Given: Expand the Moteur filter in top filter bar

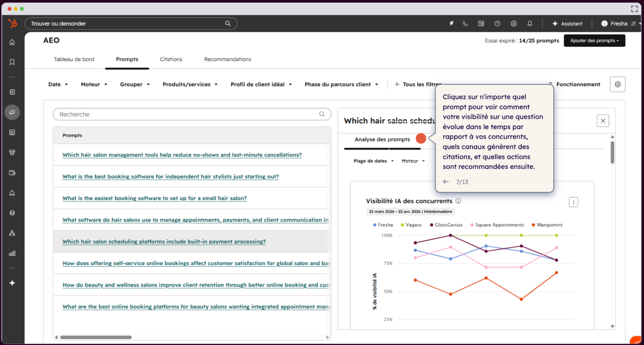Looking at the screenshot, I should pyautogui.click(x=94, y=84).
